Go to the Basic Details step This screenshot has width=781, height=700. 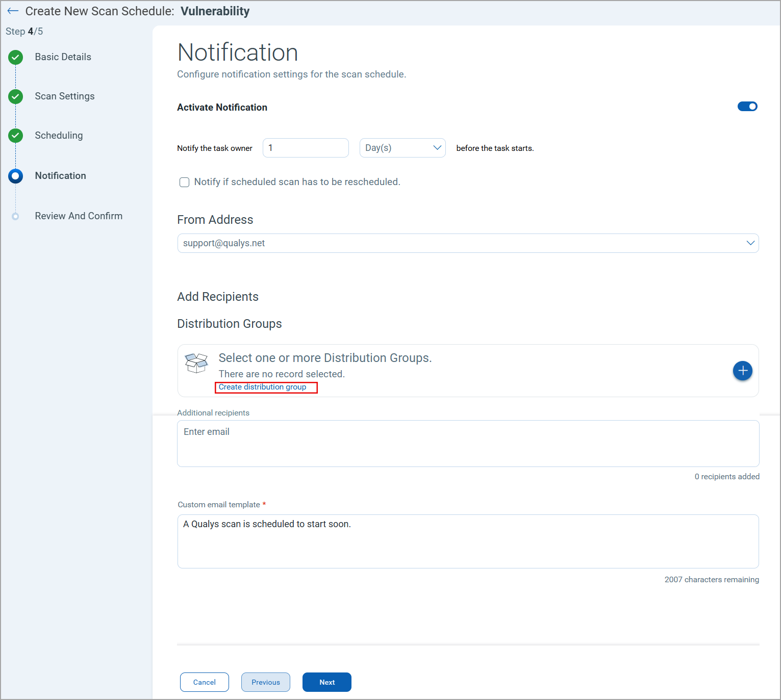click(63, 57)
